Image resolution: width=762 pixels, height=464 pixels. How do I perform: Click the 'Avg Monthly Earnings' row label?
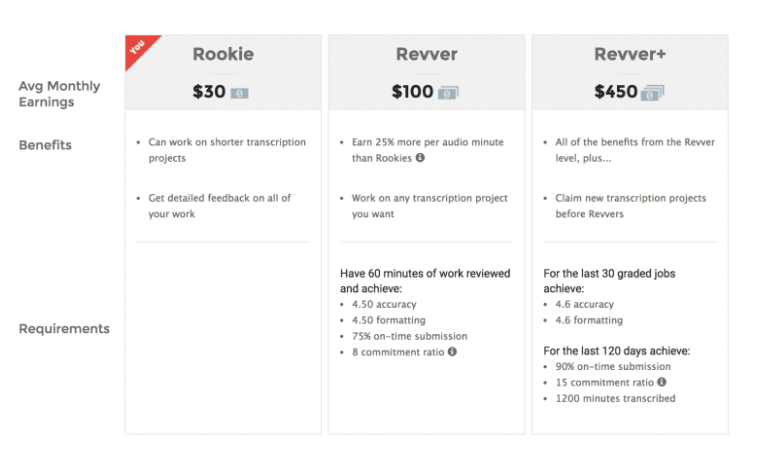tap(59, 94)
